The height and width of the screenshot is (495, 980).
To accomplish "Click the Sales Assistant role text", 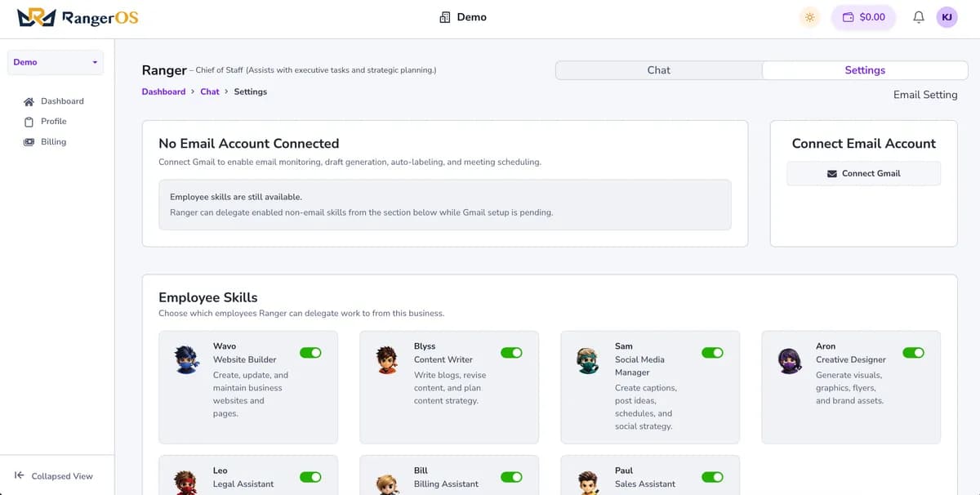I will coord(645,484).
